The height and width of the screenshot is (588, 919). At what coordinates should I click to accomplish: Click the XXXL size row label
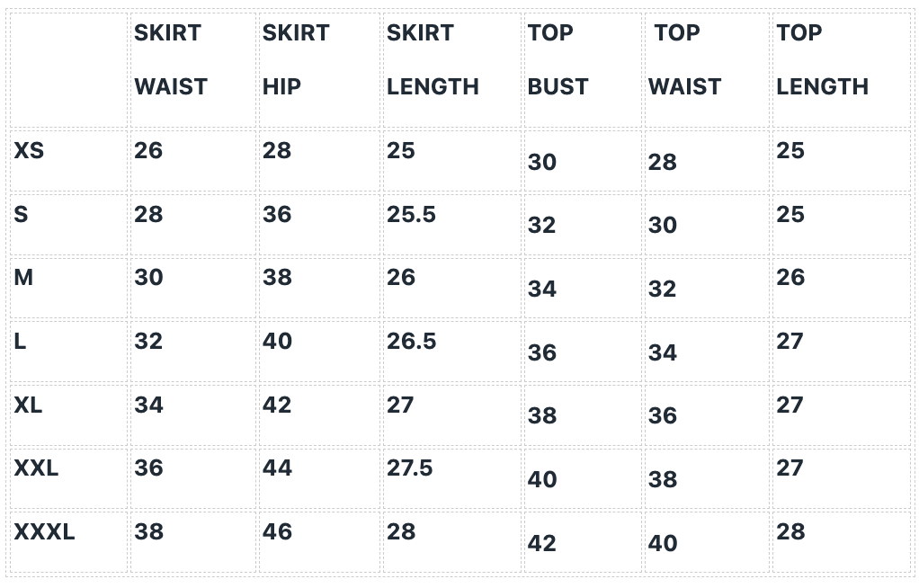(45, 532)
